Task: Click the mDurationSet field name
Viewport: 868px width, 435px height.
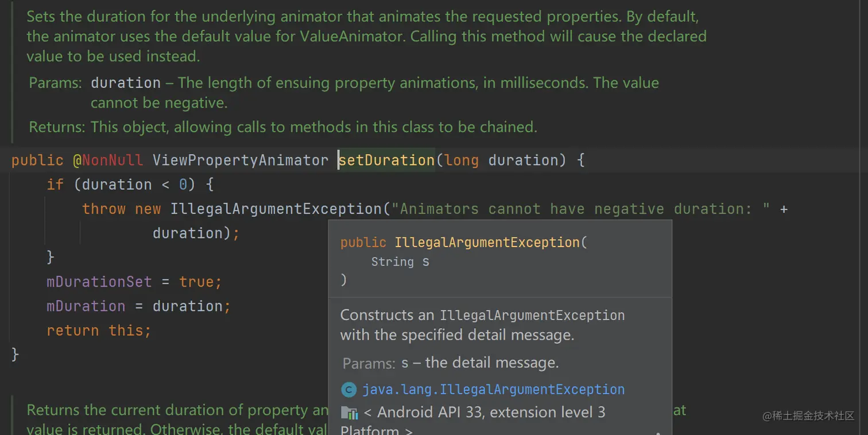Action: [x=99, y=282]
